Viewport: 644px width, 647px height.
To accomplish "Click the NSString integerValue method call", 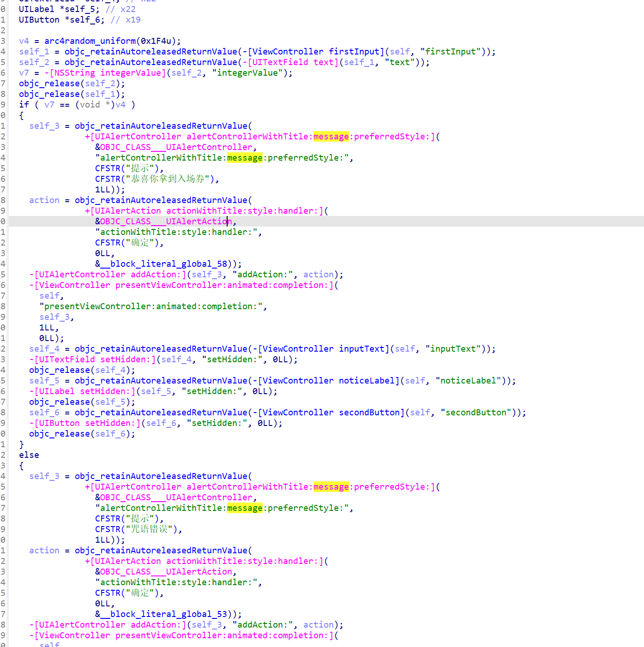I will [x=105, y=73].
